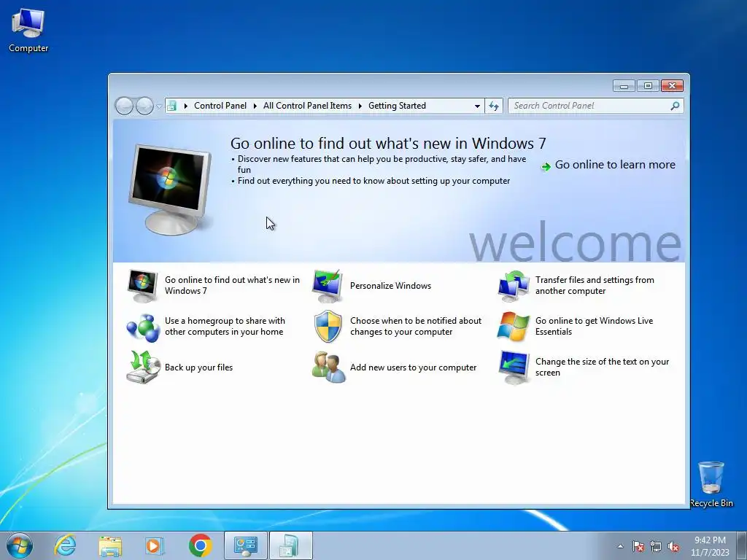This screenshot has height=560, width=747.
Task: Click the Add new users people icon
Action: (x=329, y=367)
